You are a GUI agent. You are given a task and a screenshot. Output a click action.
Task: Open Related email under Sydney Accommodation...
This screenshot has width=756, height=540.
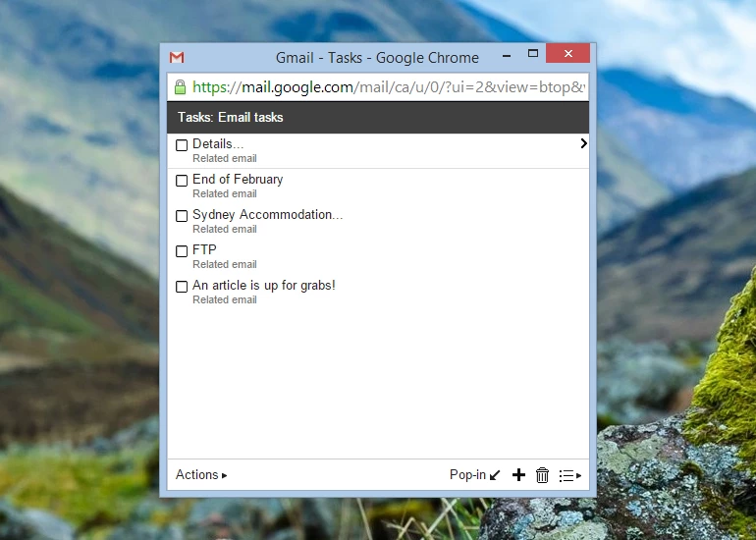pyautogui.click(x=225, y=229)
